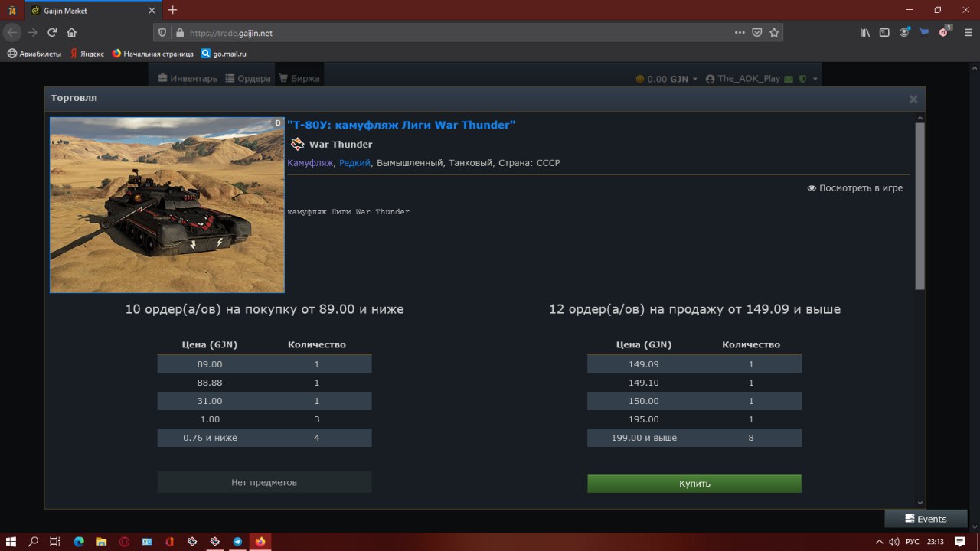Open Windows taskbar search

(x=34, y=541)
